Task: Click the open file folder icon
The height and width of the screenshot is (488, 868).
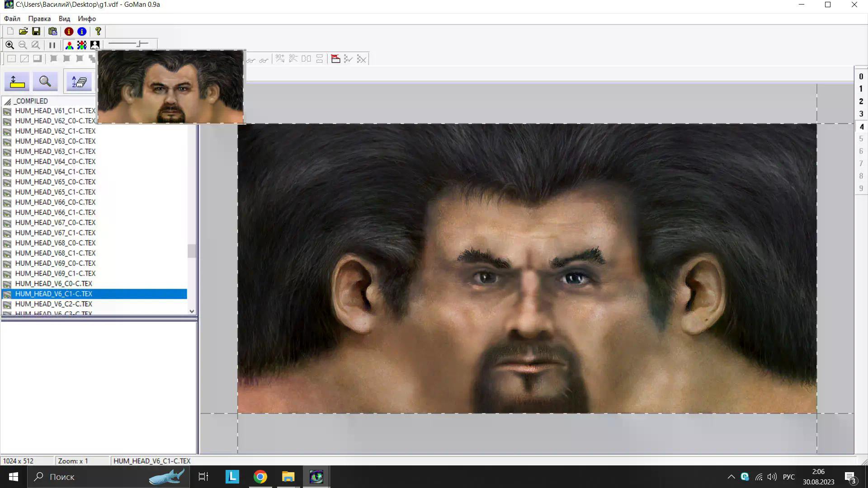Action: 23,31
